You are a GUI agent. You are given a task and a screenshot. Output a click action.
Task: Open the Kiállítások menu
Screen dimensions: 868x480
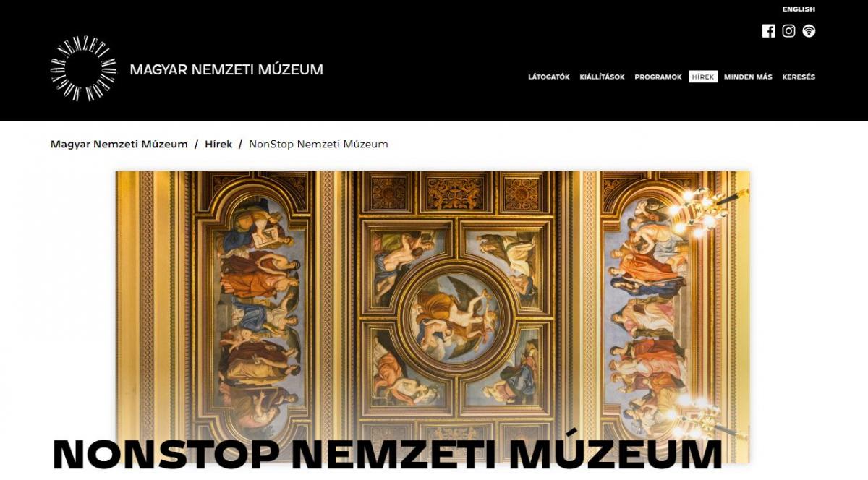click(x=602, y=77)
